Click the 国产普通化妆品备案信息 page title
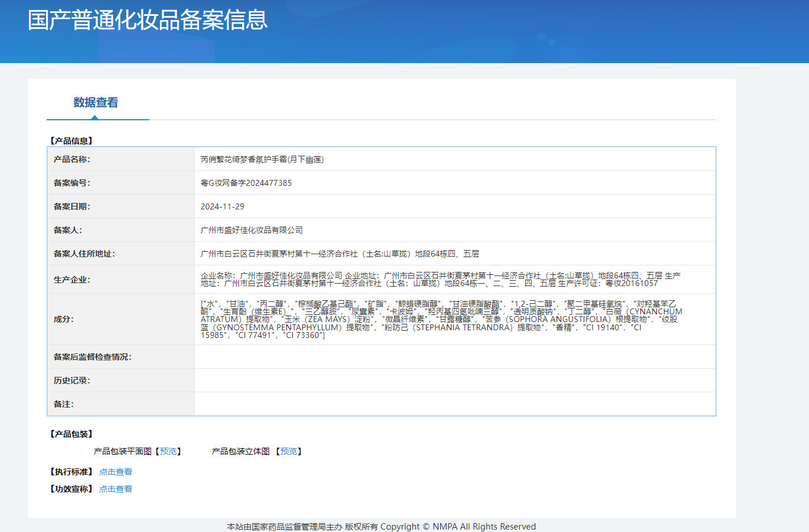809x532 pixels. click(x=148, y=20)
